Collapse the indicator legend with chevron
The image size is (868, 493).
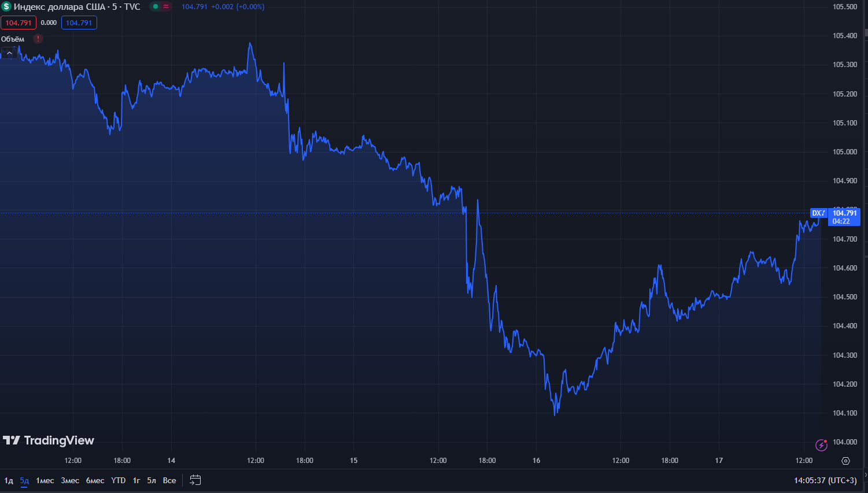[9, 53]
